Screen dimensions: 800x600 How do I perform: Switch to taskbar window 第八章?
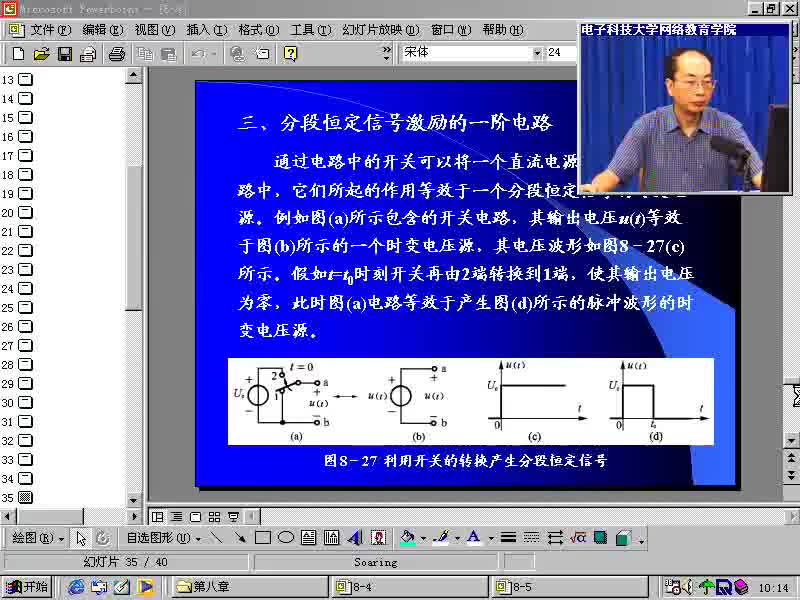click(x=249, y=587)
